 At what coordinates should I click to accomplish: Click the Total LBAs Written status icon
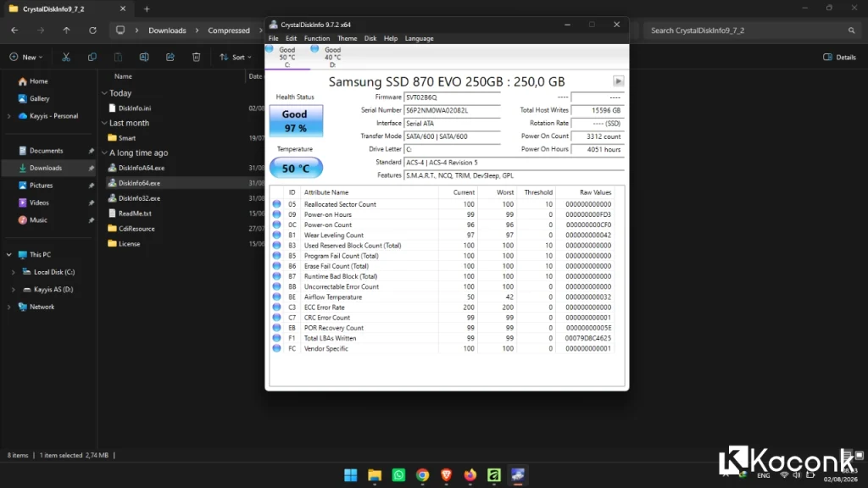(x=277, y=338)
